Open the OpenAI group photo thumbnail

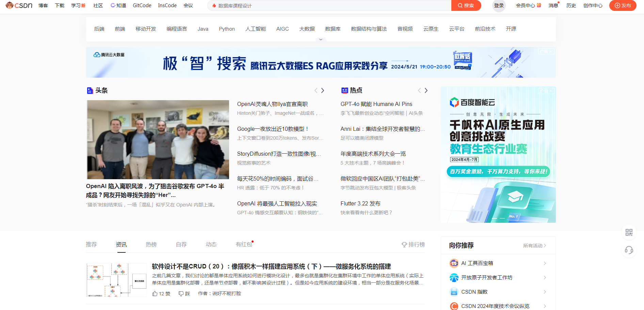coord(158,140)
